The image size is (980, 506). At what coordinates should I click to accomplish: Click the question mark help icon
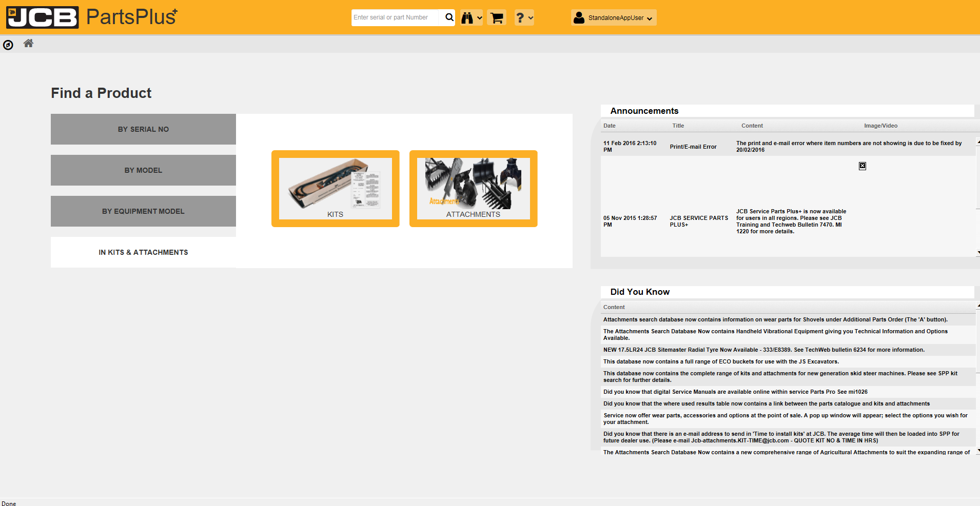pos(520,18)
